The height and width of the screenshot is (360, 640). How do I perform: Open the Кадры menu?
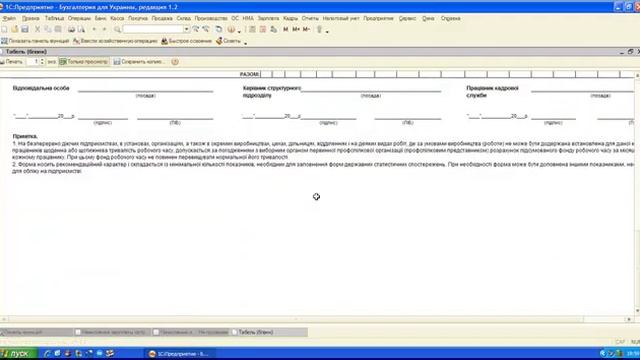point(290,18)
